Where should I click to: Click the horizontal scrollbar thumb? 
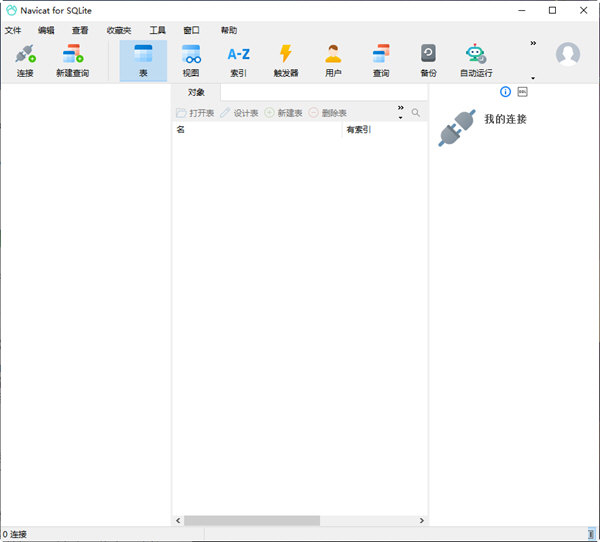click(252, 521)
